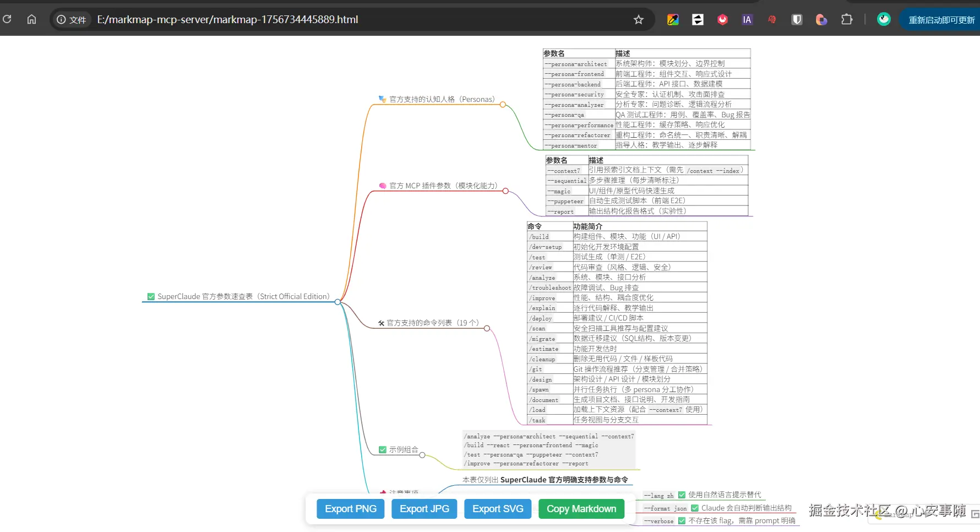Image resolution: width=980 pixels, height=532 pixels.
Task: Click the /document command cell
Action: [550, 400]
